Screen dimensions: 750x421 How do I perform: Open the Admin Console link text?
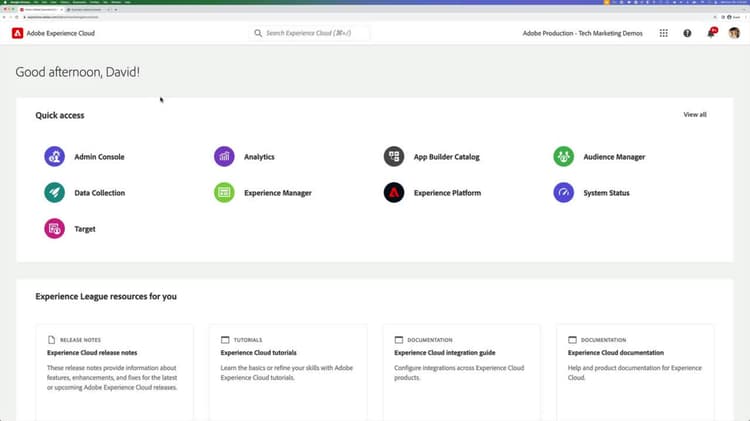coord(99,156)
